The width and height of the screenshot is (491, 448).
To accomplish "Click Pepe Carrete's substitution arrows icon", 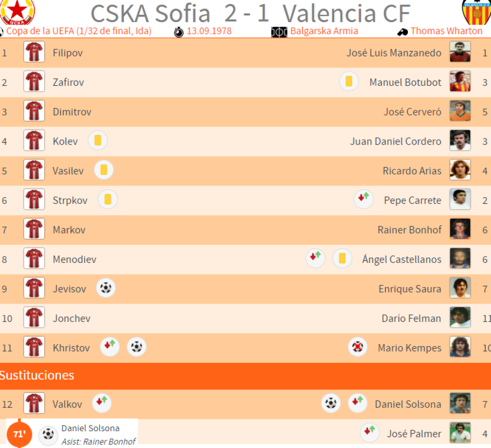I will point(363,199).
